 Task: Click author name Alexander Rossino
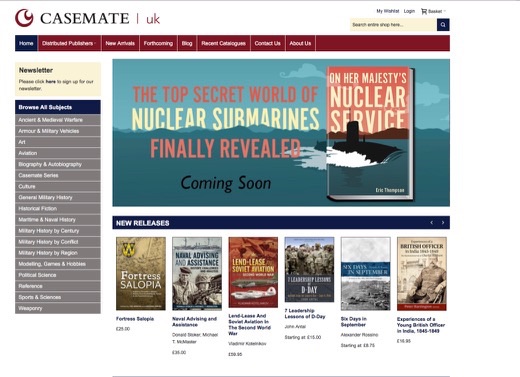click(359, 335)
